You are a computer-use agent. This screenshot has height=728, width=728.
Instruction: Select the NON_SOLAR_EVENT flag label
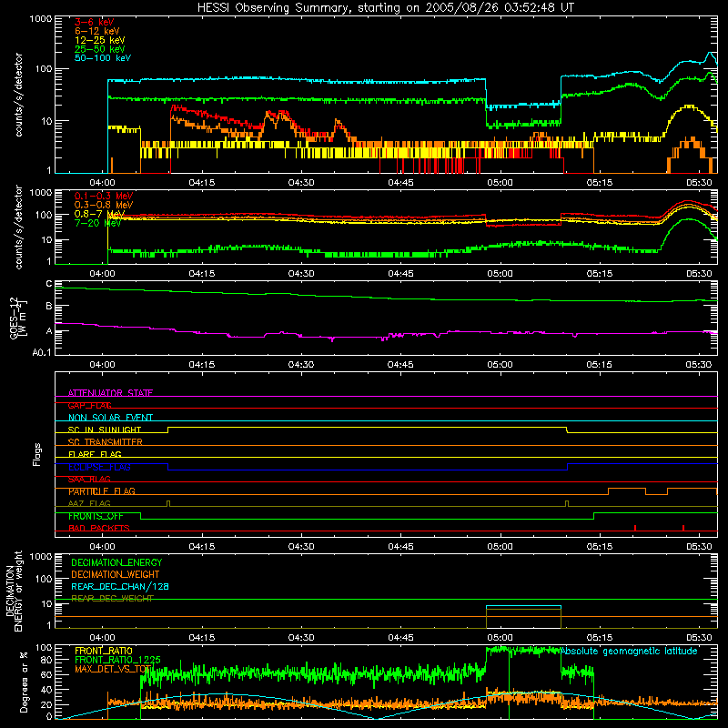(x=110, y=418)
